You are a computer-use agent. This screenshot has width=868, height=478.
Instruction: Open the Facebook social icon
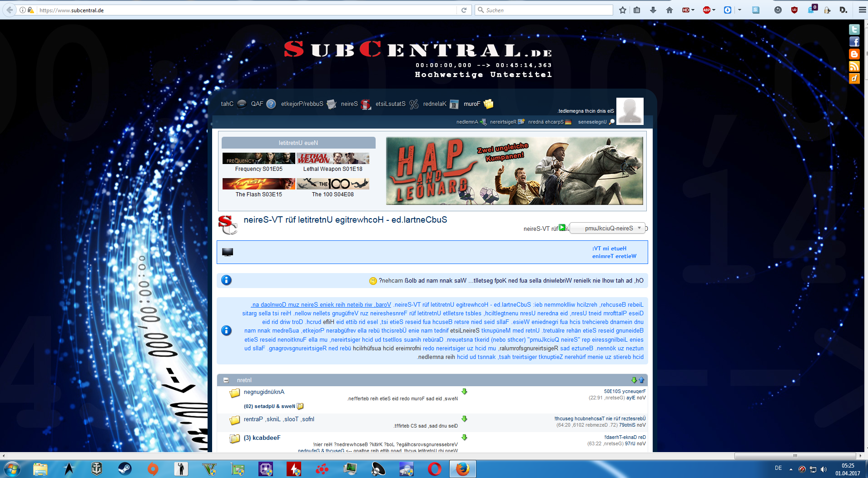pos(854,42)
